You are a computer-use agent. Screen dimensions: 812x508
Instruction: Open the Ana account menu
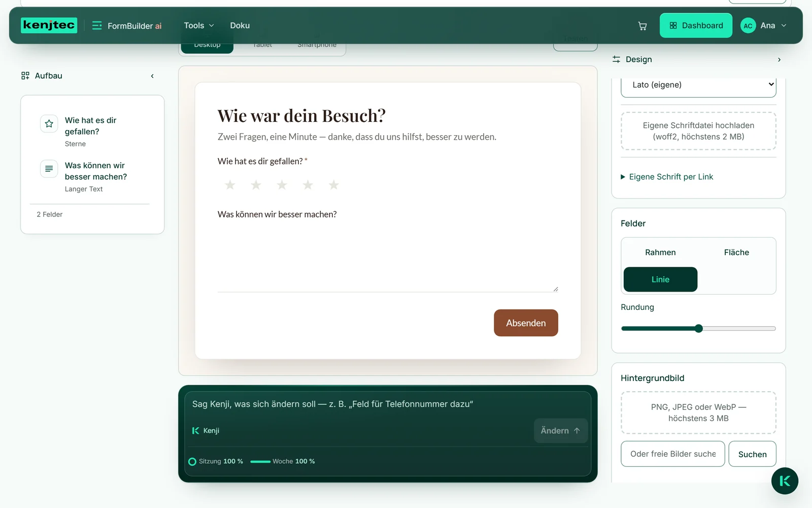point(764,26)
